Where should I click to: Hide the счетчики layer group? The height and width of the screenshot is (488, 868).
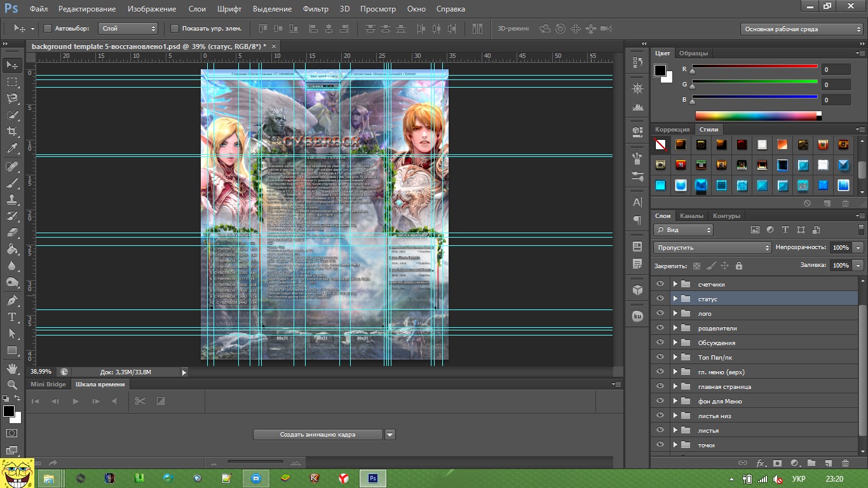pos(660,284)
